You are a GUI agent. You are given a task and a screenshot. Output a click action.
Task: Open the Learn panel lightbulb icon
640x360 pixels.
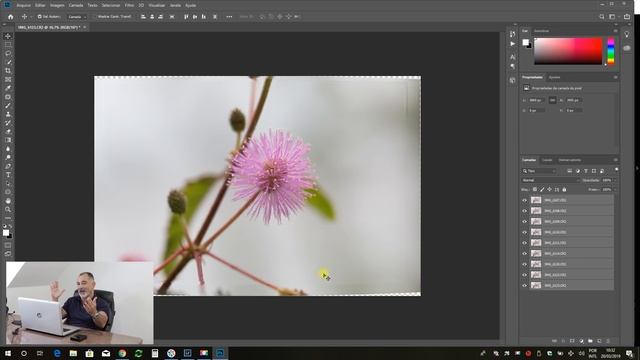click(x=627, y=35)
